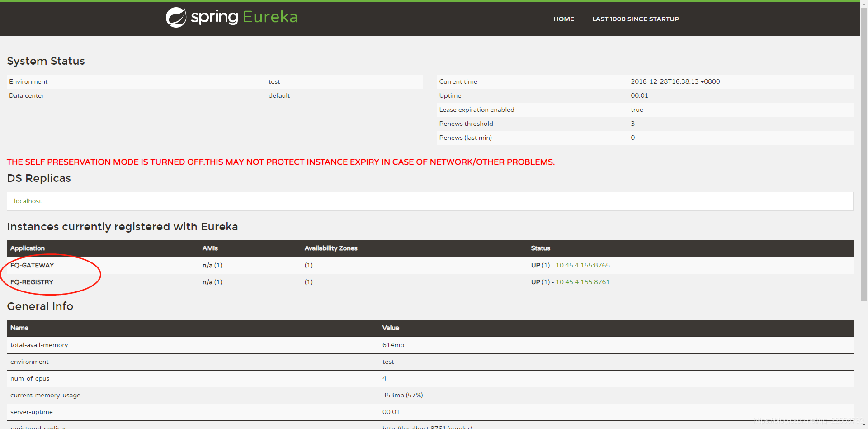Follow the localhost replica link
868x429 pixels.
(x=28, y=201)
